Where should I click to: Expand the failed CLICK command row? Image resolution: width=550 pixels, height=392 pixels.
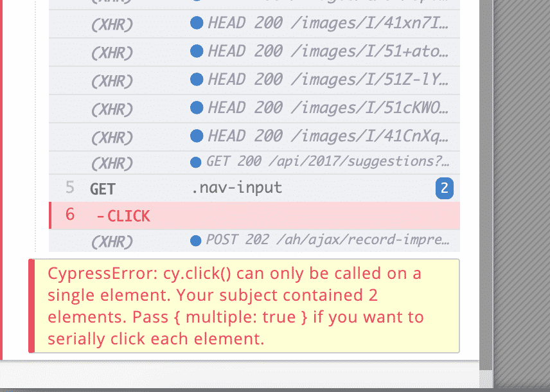pyautogui.click(x=257, y=215)
